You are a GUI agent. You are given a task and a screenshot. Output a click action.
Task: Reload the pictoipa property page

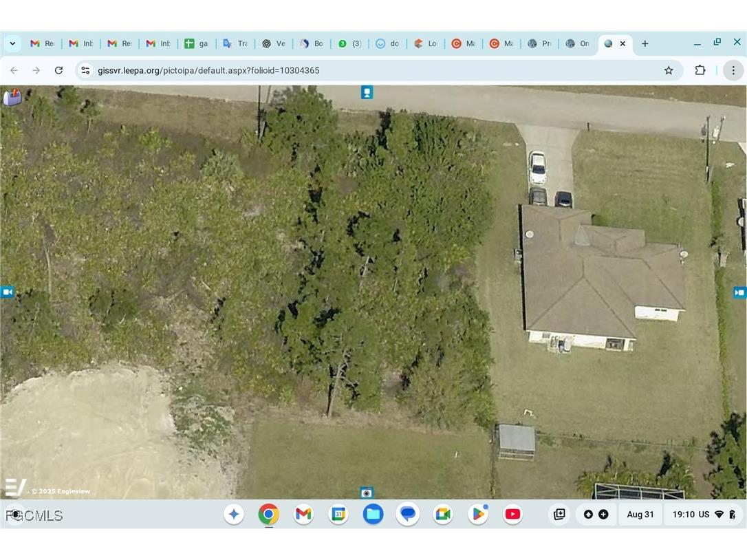click(58, 69)
